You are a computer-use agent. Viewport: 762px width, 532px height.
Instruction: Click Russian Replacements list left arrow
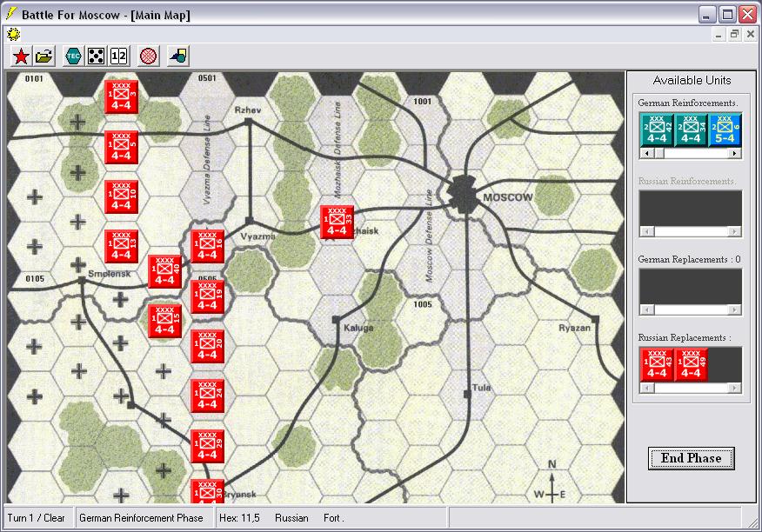pyautogui.click(x=647, y=388)
